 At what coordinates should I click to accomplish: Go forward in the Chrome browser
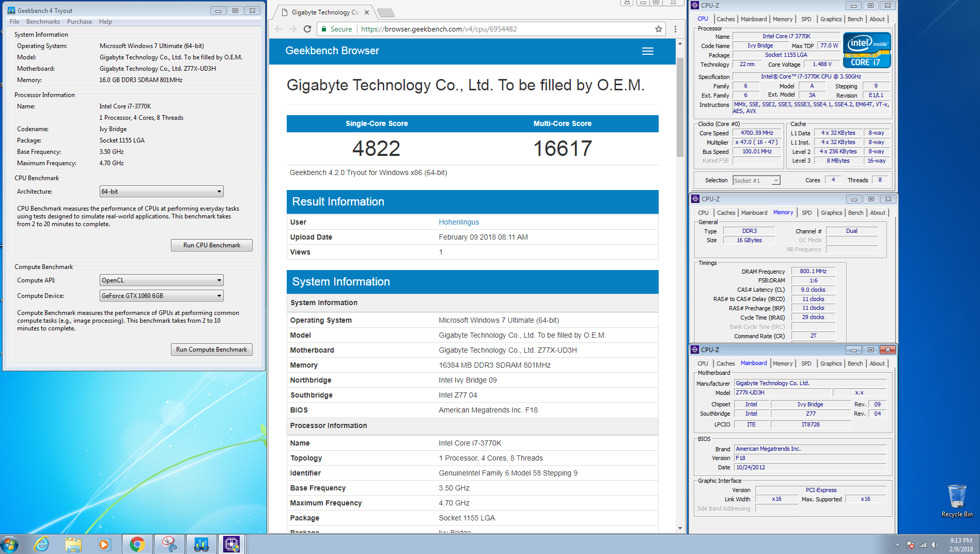pyautogui.click(x=293, y=29)
